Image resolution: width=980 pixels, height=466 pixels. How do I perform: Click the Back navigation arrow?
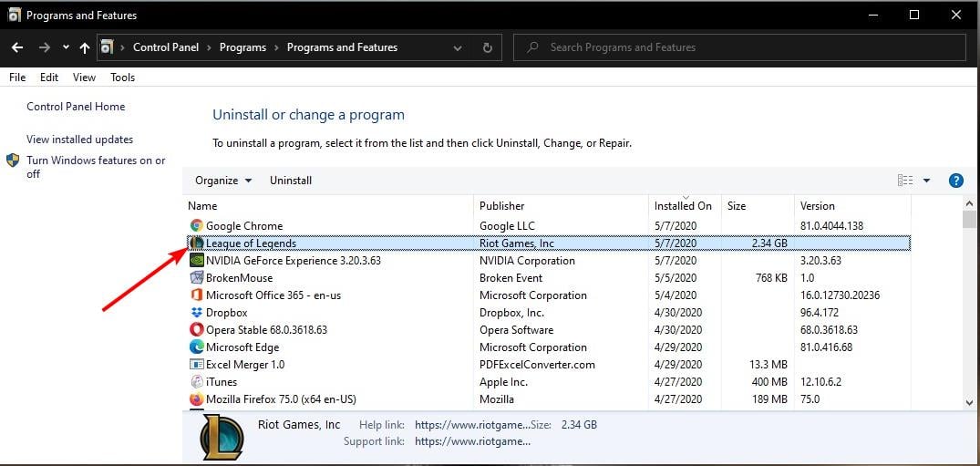pyautogui.click(x=17, y=47)
